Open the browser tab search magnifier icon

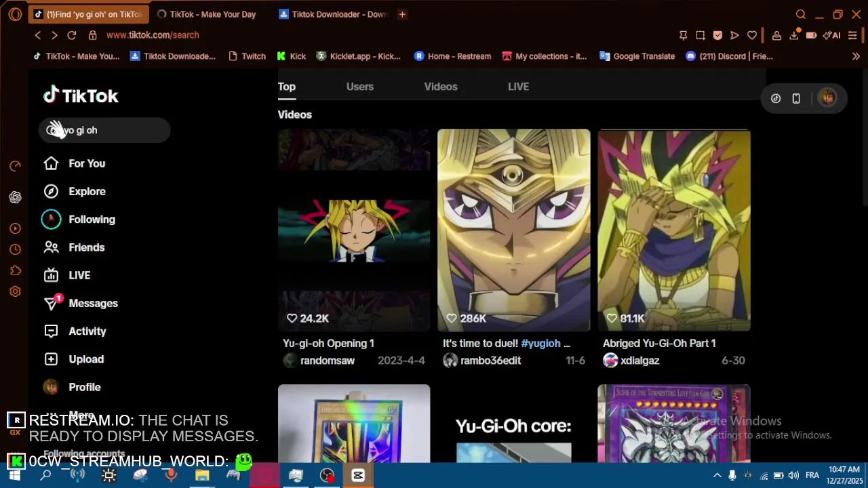[x=801, y=14]
